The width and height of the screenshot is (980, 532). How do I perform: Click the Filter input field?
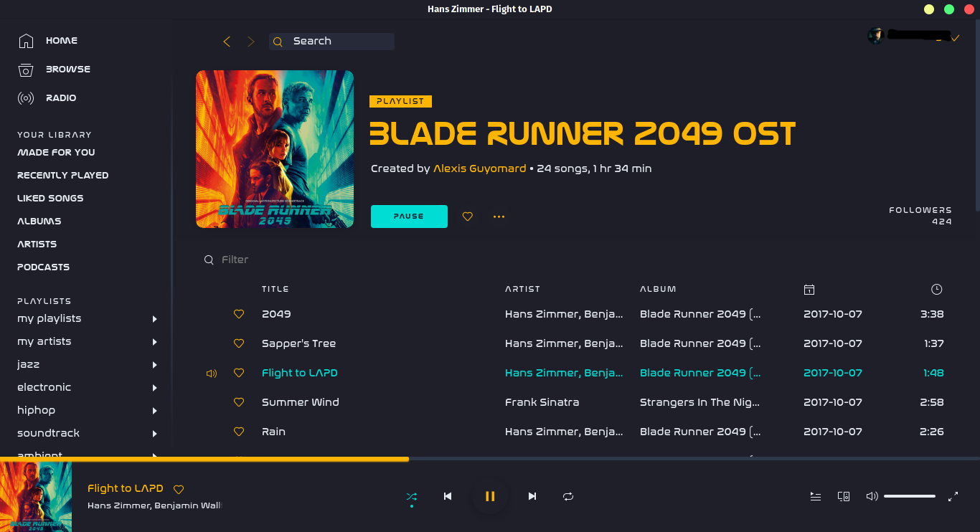point(235,260)
